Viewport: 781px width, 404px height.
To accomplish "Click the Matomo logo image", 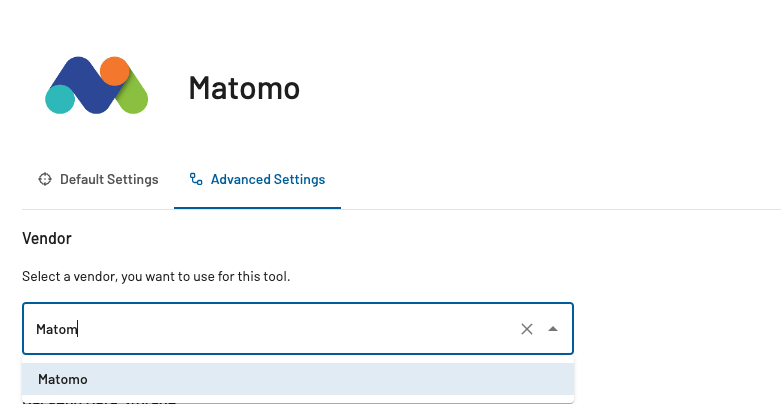I will coord(97,85).
